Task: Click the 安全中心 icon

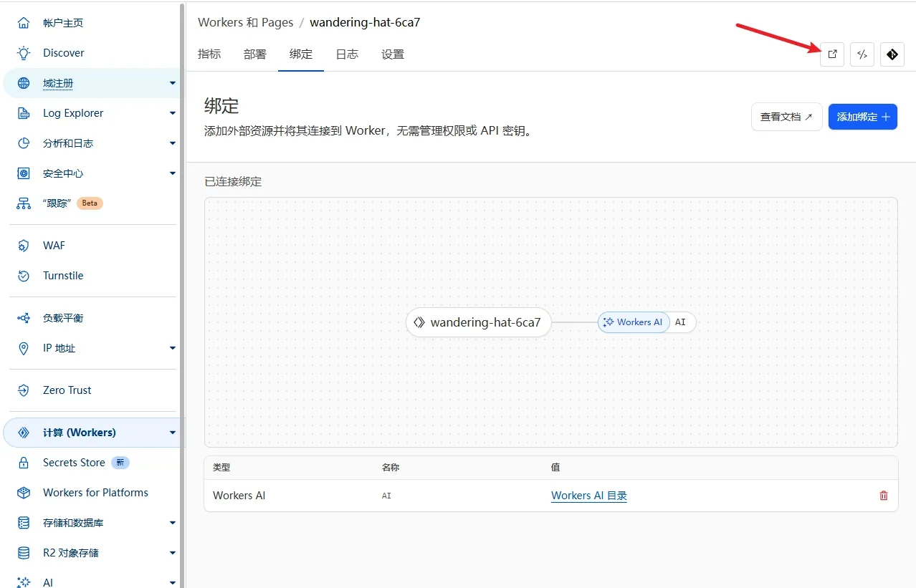Action: 24,173
